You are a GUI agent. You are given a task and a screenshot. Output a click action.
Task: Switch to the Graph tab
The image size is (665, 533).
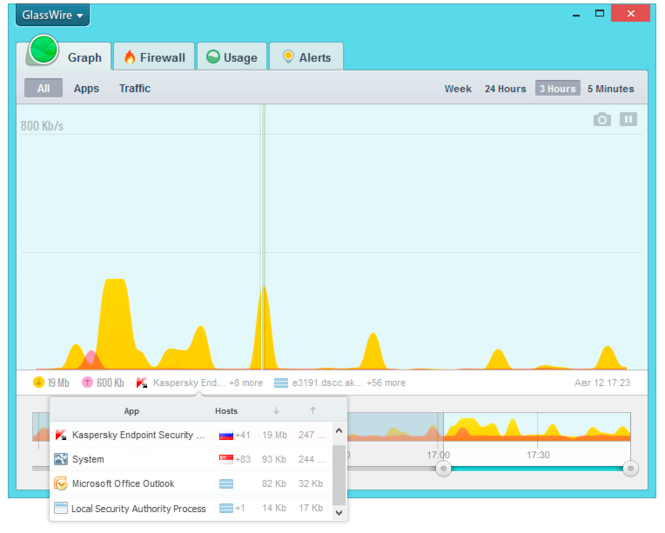tap(68, 56)
